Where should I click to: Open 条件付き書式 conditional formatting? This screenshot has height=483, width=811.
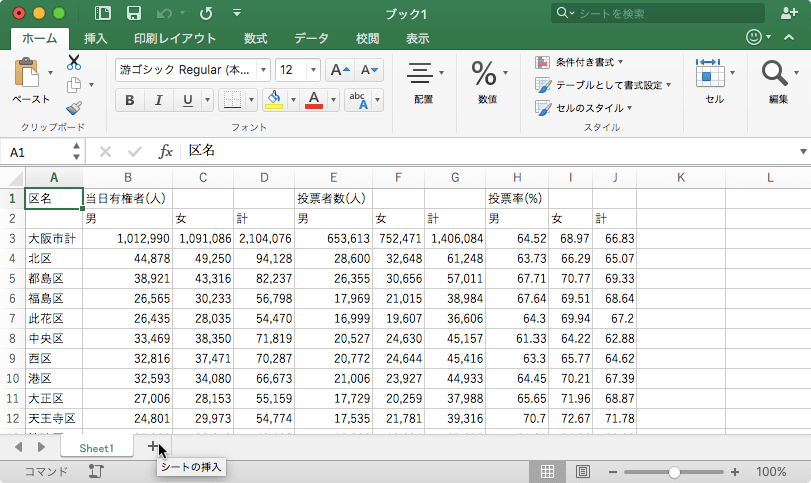[579, 62]
